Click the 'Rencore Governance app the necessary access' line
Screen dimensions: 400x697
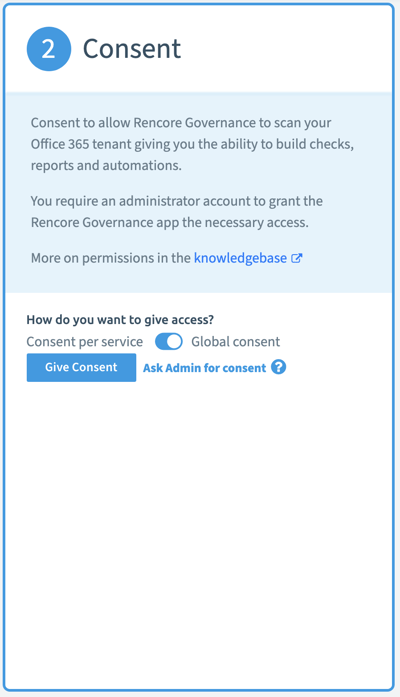point(169,222)
